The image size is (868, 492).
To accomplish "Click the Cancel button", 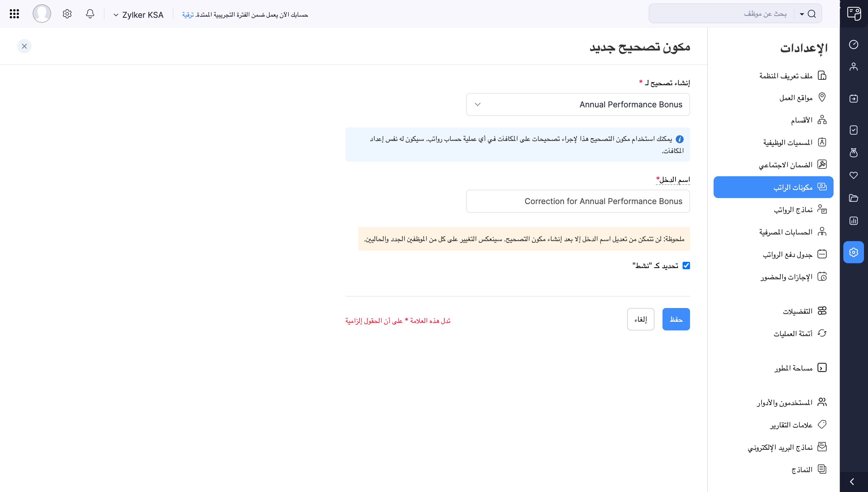I will click(x=640, y=319).
